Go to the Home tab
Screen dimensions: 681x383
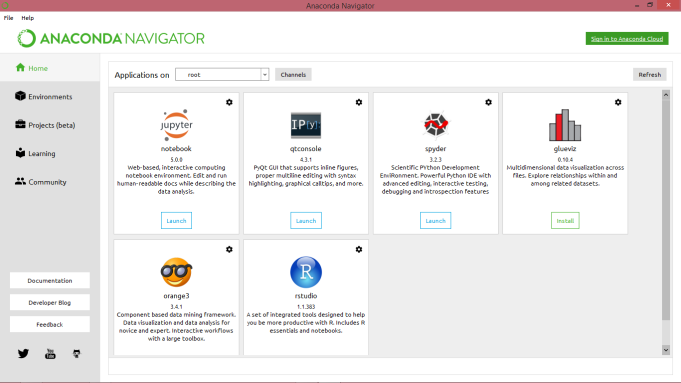[x=50, y=68]
